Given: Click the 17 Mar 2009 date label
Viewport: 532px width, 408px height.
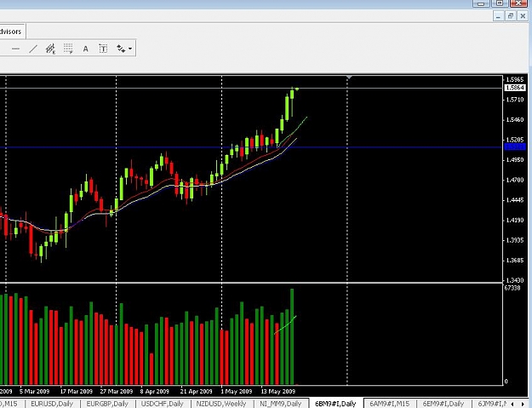Looking at the screenshot, I should click(x=76, y=391).
